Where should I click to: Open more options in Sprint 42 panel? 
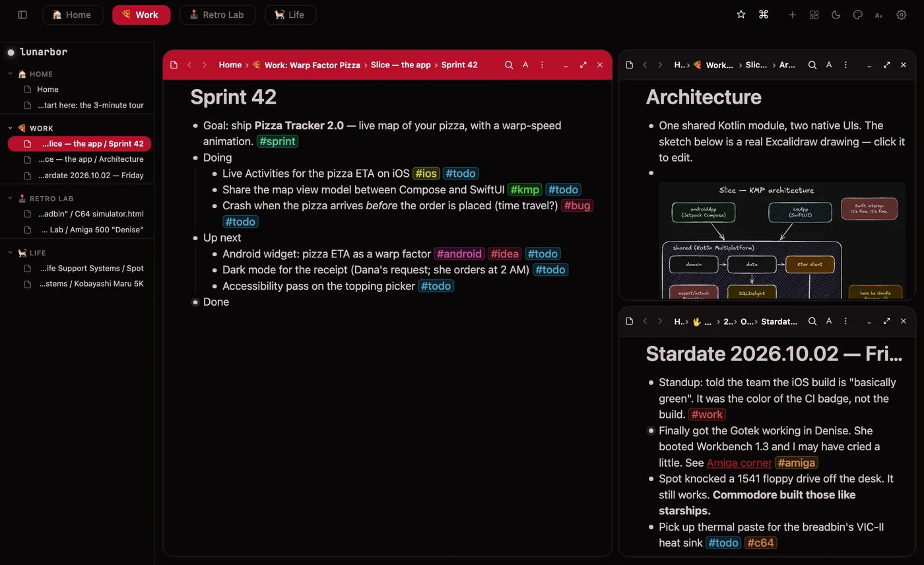542,65
